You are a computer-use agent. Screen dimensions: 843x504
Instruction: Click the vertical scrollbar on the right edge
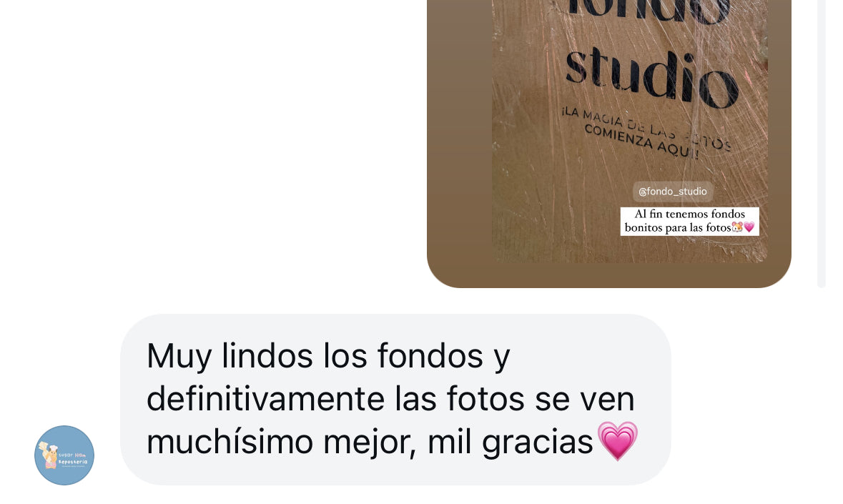pyautogui.click(x=821, y=144)
